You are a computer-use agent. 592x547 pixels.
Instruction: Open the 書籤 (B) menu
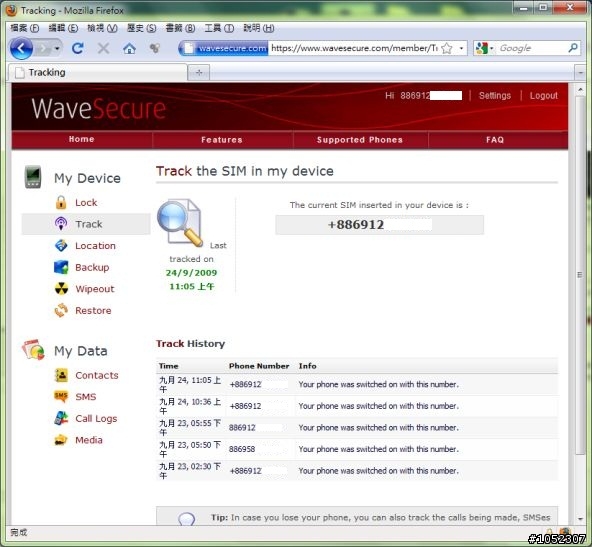(x=180, y=28)
